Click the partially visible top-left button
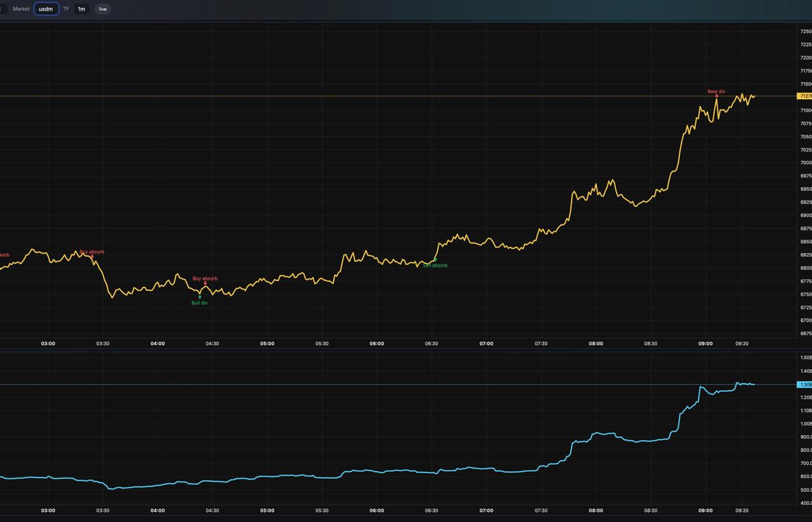Image resolution: width=812 pixels, height=522 pixels. point(2,9)
